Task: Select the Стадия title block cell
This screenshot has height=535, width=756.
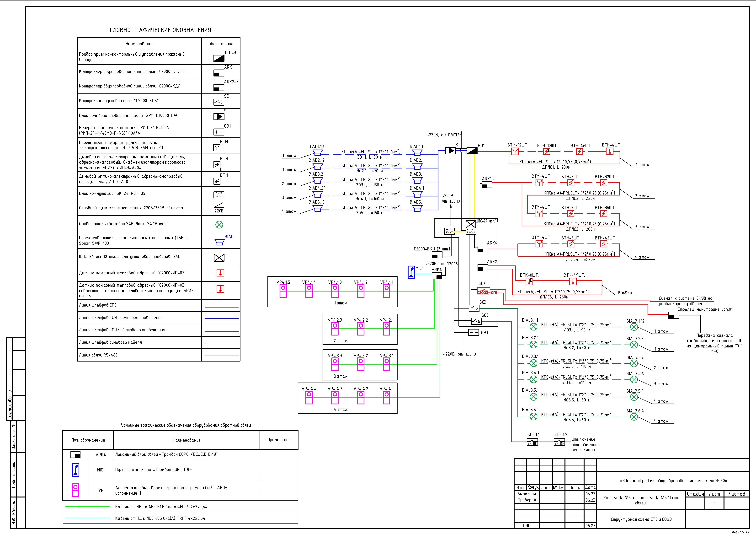Action: click(x=695, y=494)
